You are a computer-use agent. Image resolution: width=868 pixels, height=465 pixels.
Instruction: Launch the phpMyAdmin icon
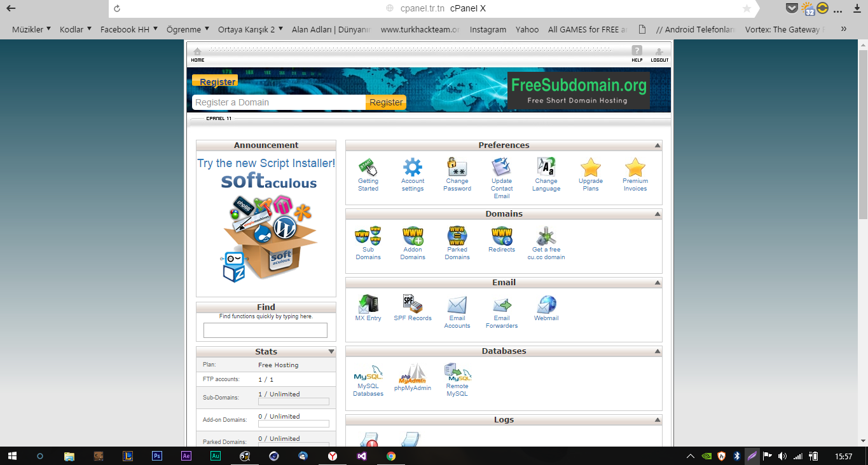[413, 374]
